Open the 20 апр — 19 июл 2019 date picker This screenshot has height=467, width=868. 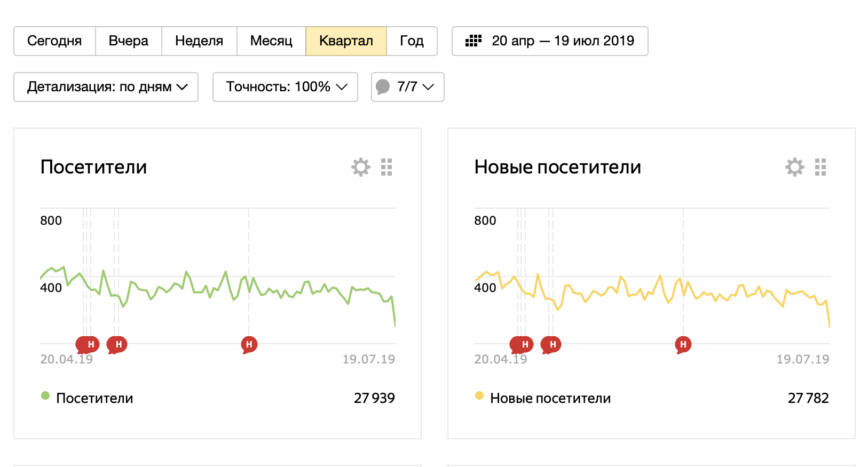click(x=550, y=41)
